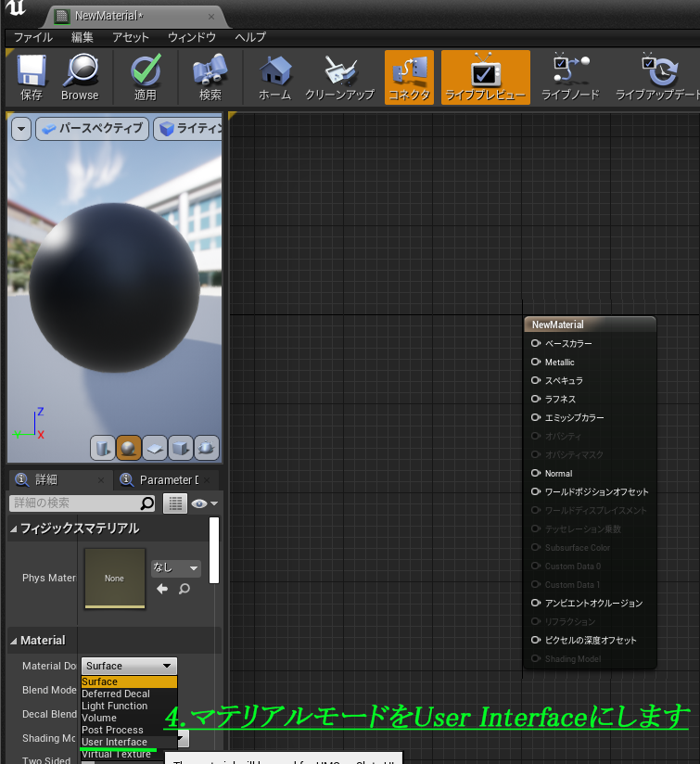Open 編集 menu

click(82, 37)
